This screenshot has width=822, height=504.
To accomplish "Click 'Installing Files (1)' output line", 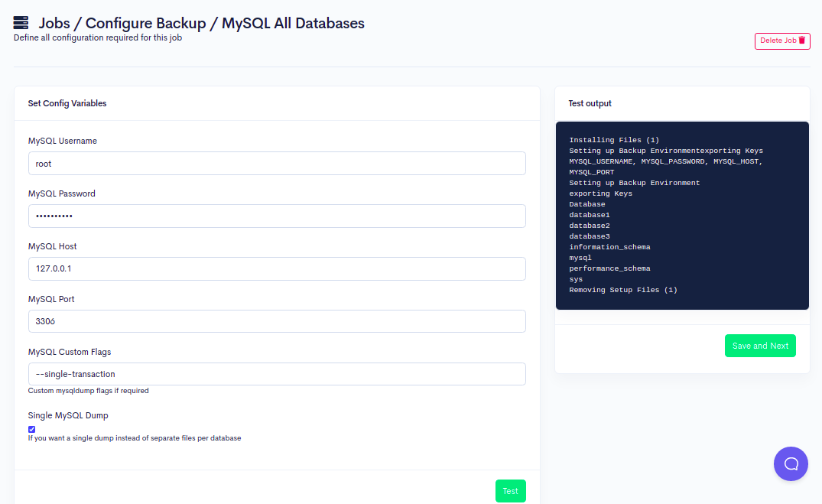I will 614,140.
